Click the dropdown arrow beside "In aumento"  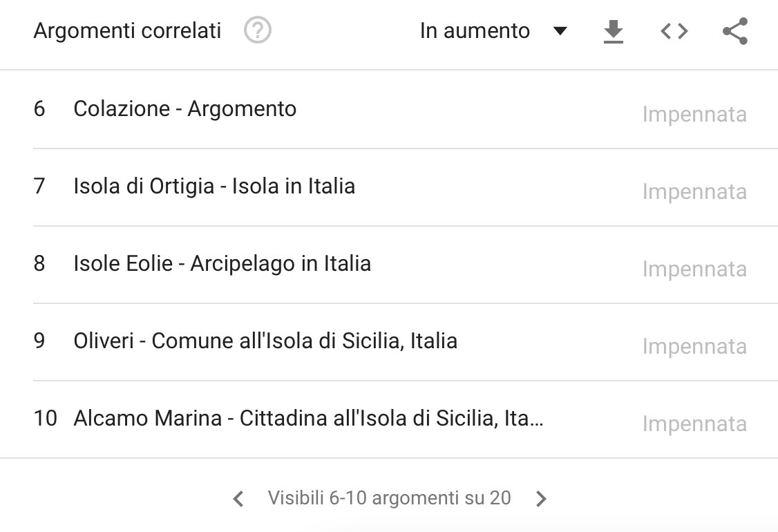(x=560, y=31)
